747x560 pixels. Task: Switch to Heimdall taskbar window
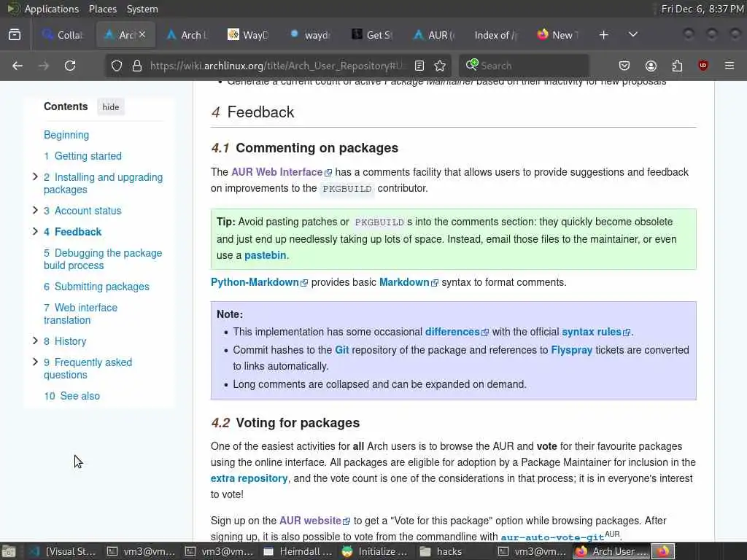[298, 551]
